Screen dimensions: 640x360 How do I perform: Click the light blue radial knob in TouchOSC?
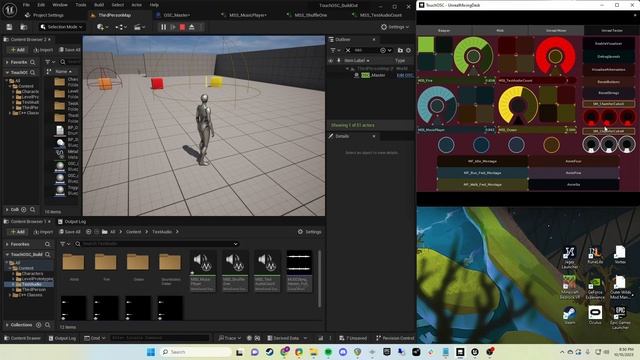click(437, 106)
